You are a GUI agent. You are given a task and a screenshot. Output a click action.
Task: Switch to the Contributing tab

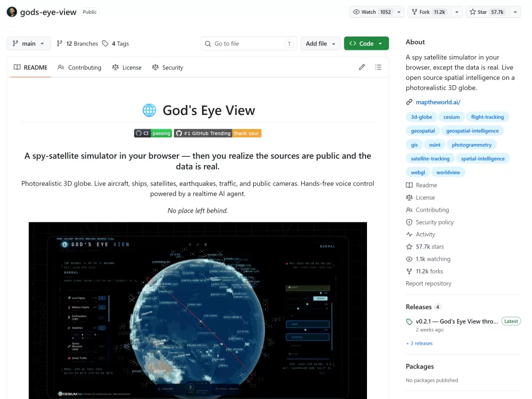(x=79, y=67)
